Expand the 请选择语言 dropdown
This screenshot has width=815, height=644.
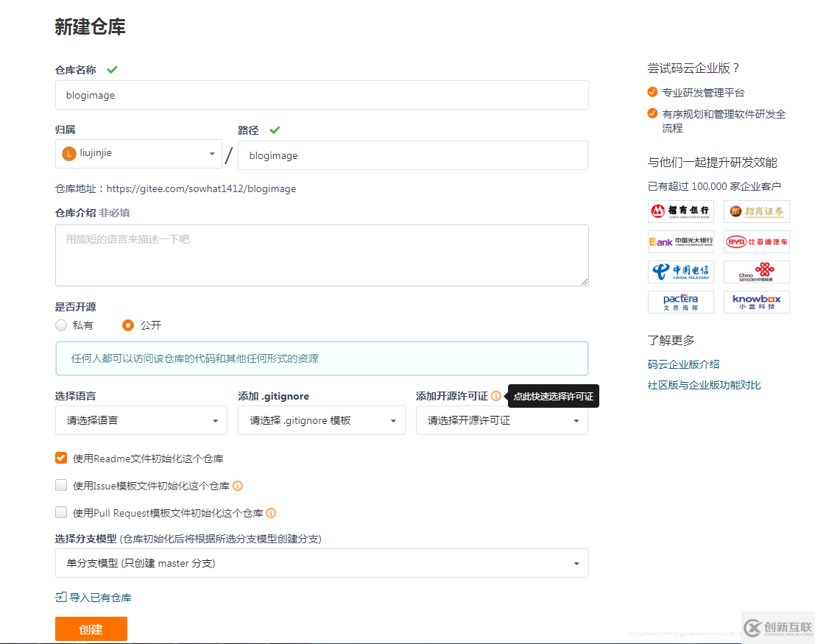[141, 420]
